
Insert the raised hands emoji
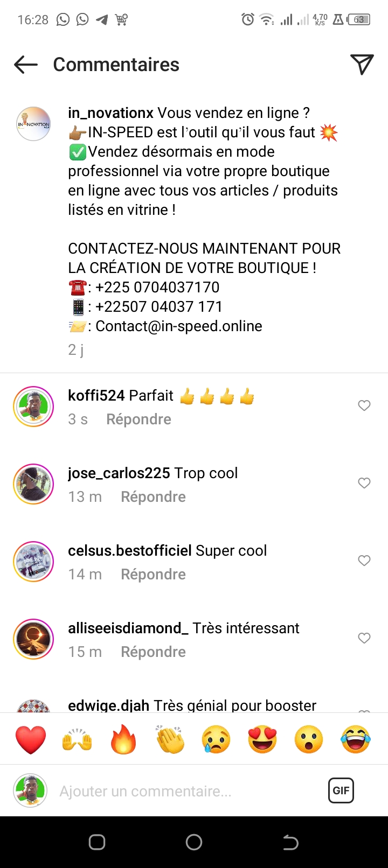(77, 739)
